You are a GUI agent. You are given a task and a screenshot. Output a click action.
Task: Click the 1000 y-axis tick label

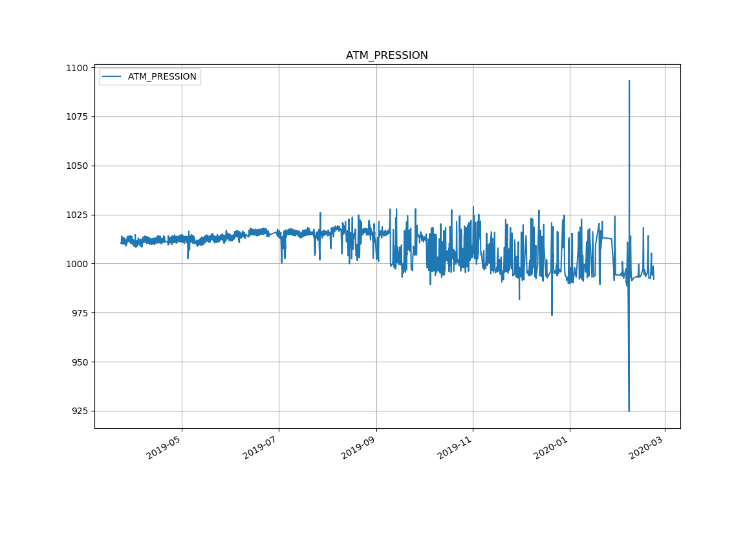coord(77,264)
